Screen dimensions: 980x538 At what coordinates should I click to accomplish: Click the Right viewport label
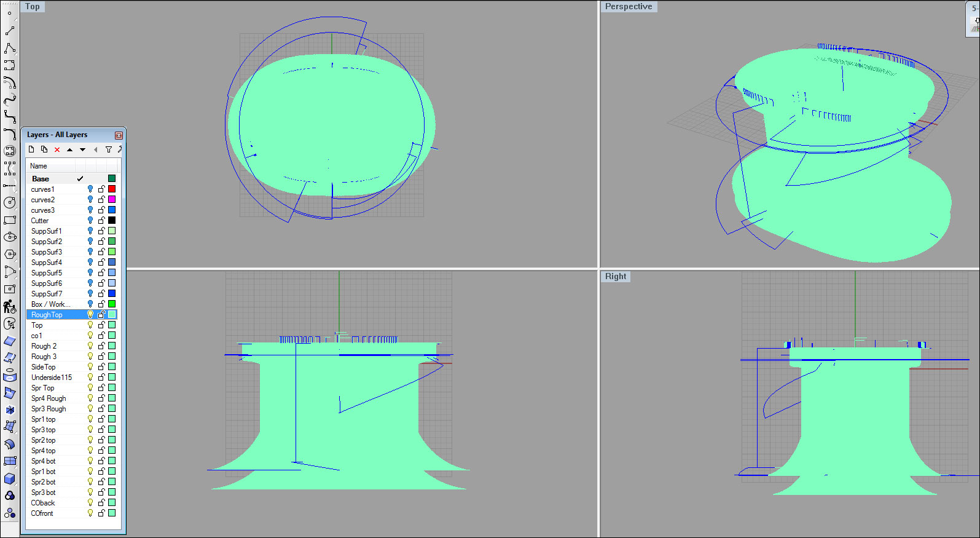point(616,277)
